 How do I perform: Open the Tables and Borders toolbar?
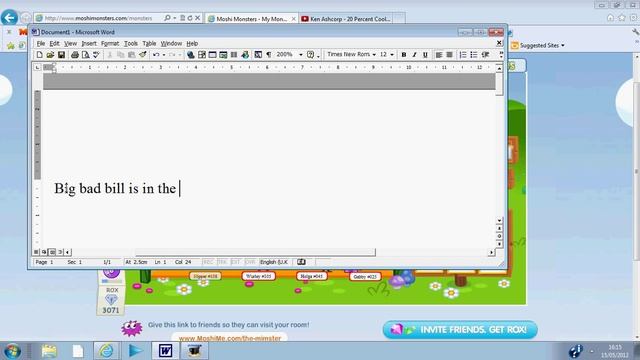coord(202,55)
